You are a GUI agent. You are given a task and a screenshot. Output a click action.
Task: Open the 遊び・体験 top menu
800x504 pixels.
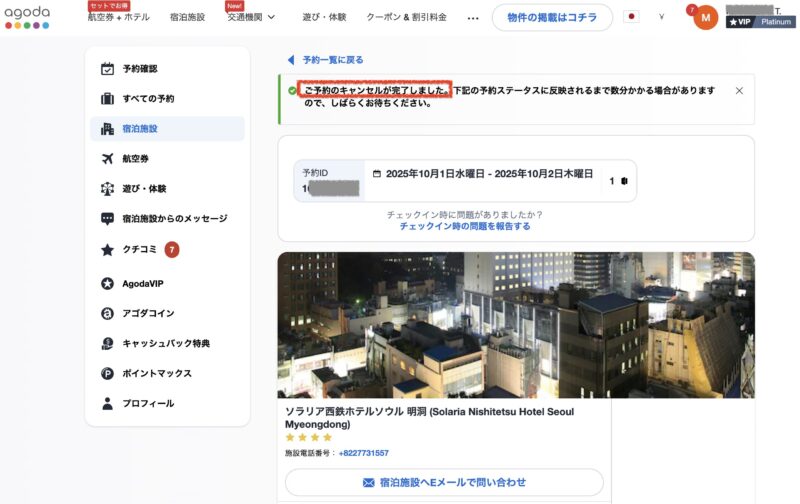point(324,17)
